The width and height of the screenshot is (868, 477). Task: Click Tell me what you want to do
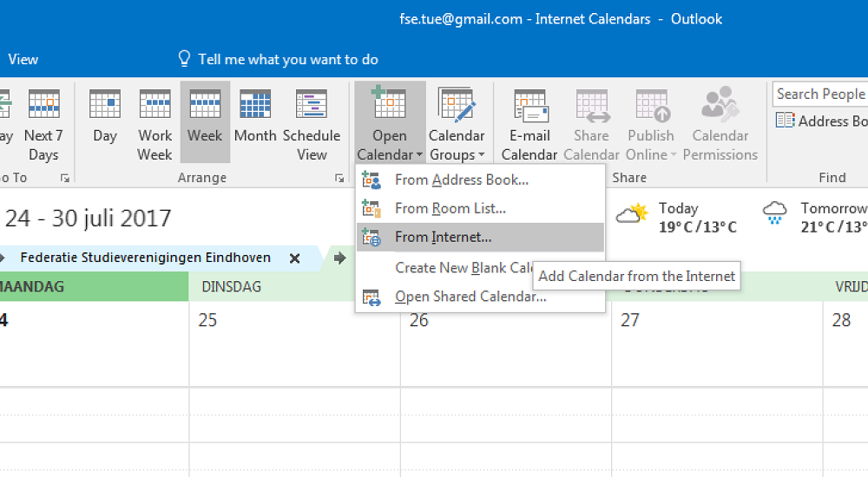click(287, 59)
